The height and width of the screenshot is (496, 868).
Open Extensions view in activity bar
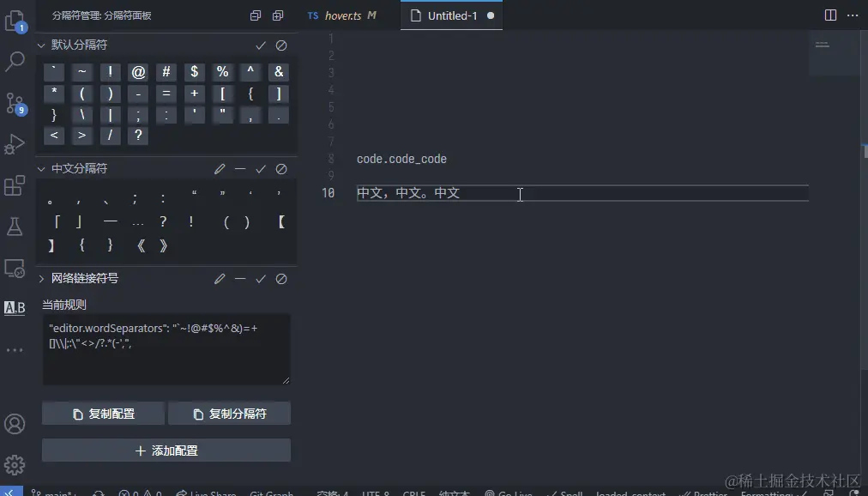15,185
